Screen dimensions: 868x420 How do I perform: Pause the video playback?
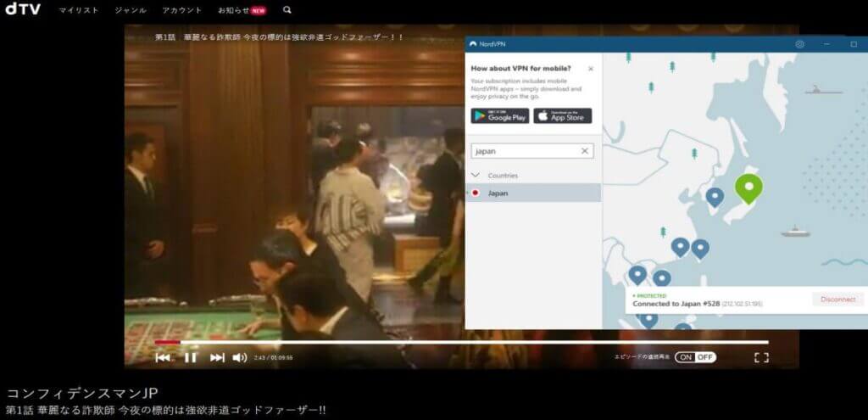(x=191, y=358)
